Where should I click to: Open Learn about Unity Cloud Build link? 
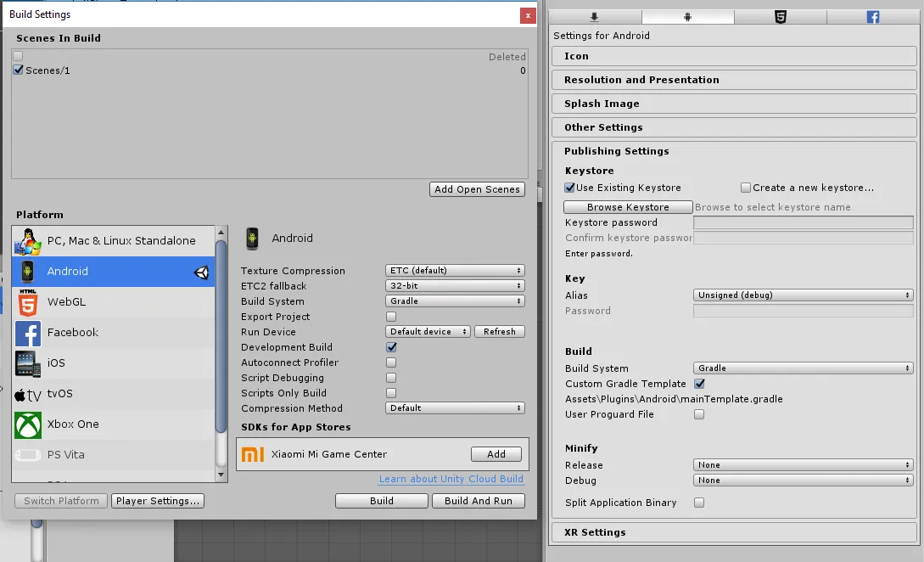pyautogui.click(x=451, y=479)
